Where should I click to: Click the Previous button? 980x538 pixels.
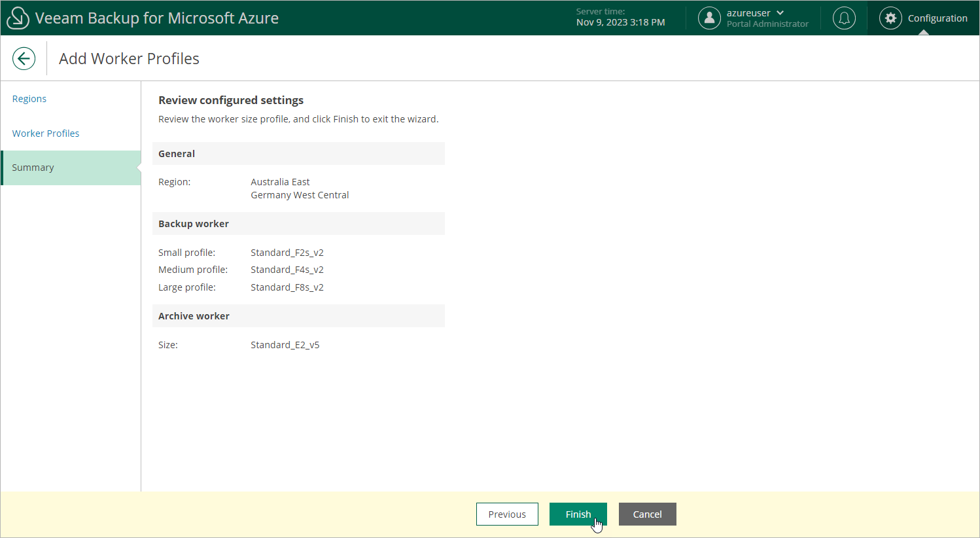(x=507, y=514)
